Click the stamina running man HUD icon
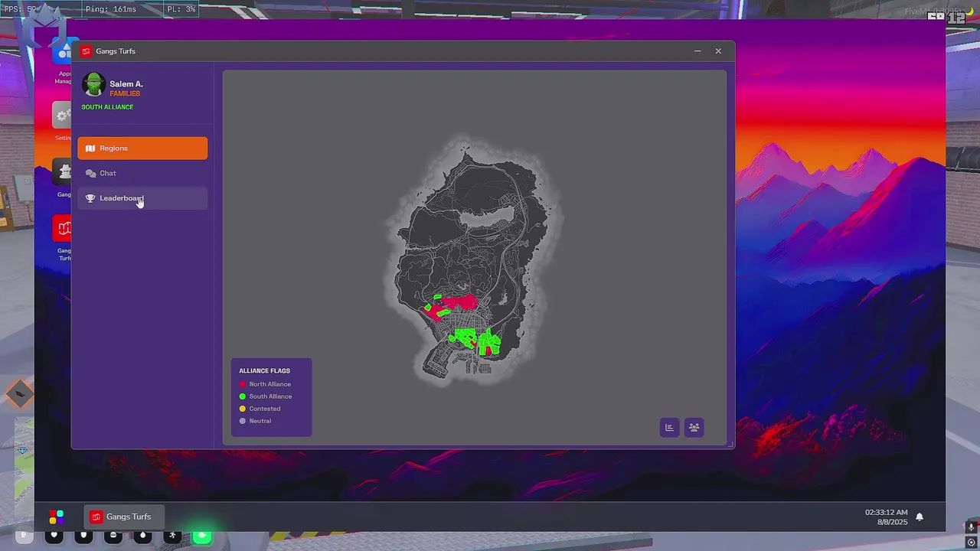 click(x=172, y=536)
